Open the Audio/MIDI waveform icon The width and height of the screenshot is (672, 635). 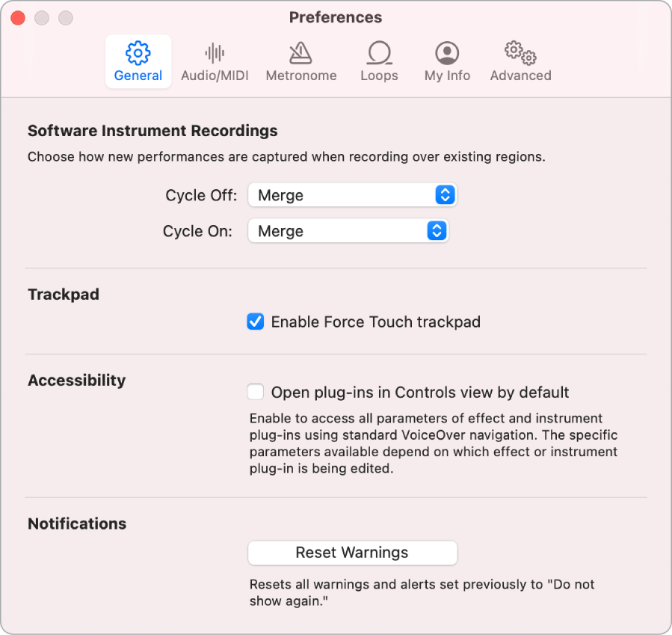click(215, 53)
